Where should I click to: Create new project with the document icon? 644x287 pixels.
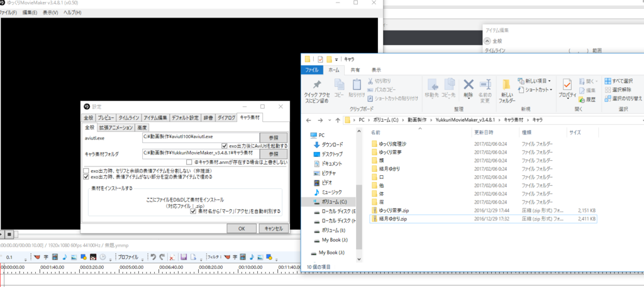click(x=194, y=257)
